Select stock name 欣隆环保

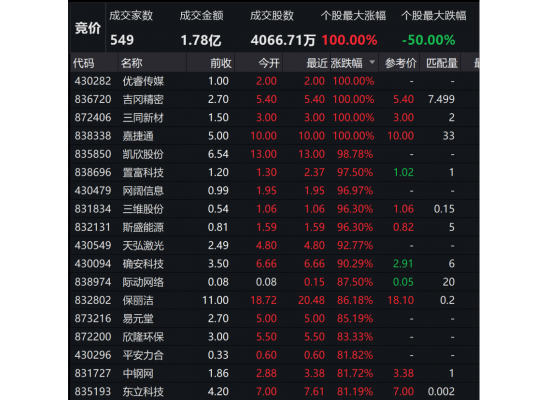tap(143, 337)
